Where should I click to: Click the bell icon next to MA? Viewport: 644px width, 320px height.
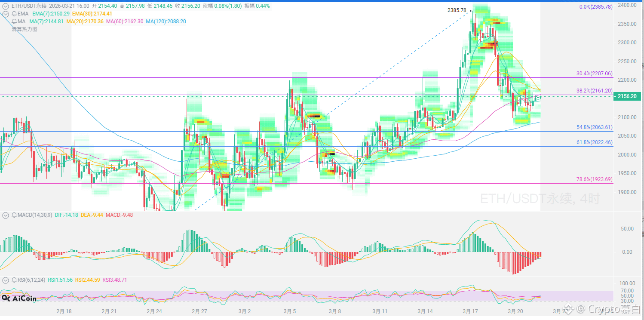click(x=15, y=21)
